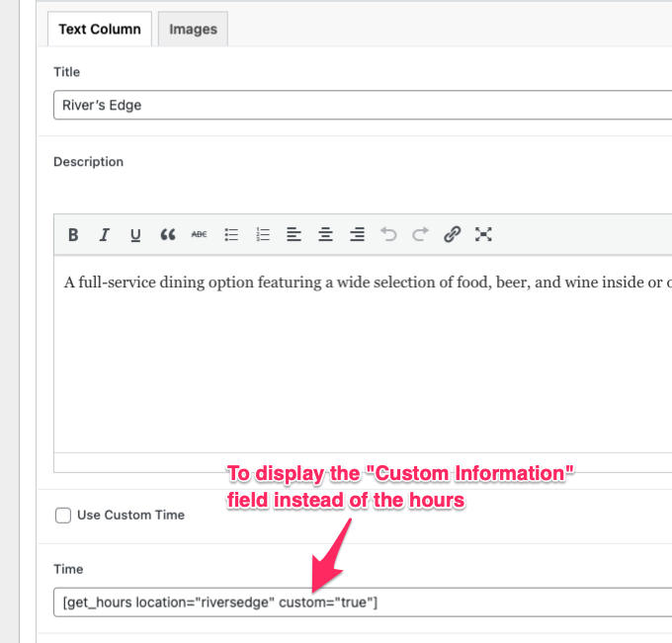Undo the last edit

tap(388, 235)
